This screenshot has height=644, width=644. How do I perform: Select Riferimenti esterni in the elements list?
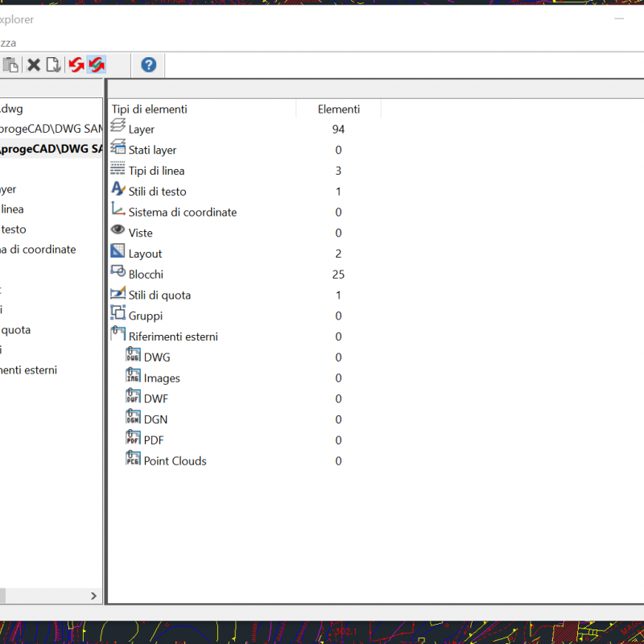(x=173, y=336)
